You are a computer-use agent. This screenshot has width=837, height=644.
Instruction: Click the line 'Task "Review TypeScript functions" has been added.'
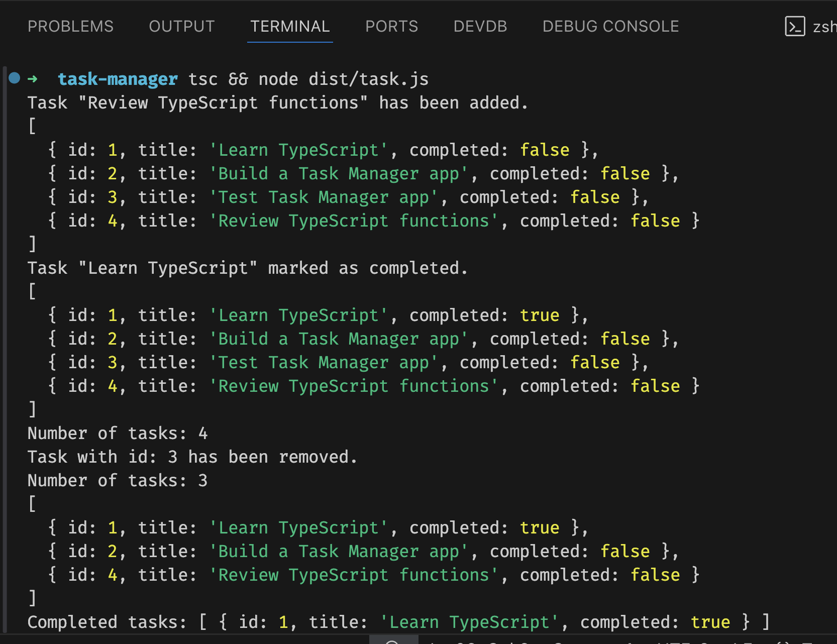coord(278,103)
